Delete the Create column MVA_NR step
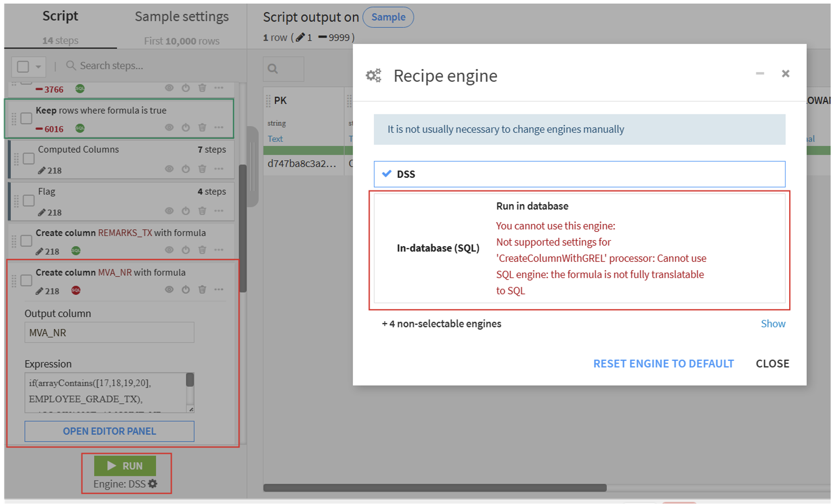 click(202, 289)
